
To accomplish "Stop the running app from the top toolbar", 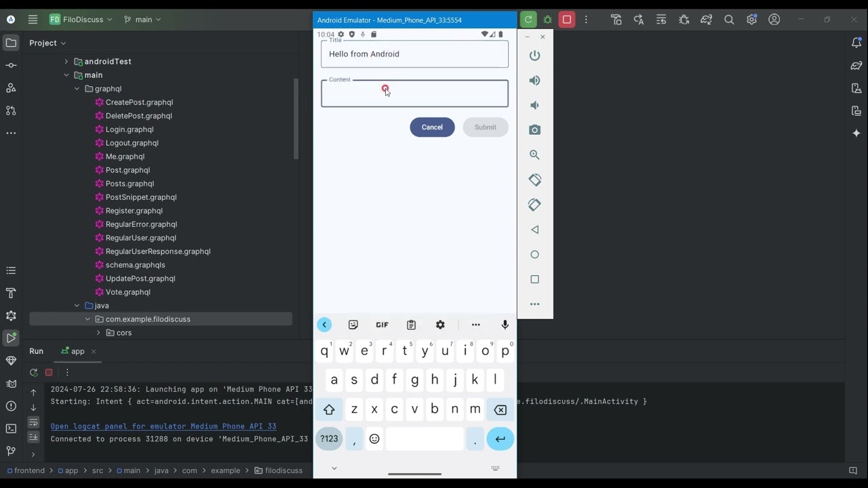I will 567,20.
